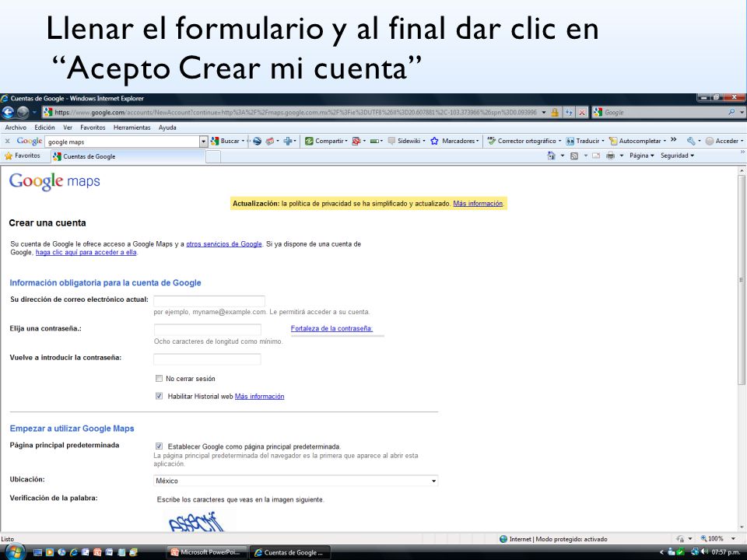The height and width of the screenshot is (560, 747).
Task: Click the Elija una contraseña field
Action: point(207,330)
